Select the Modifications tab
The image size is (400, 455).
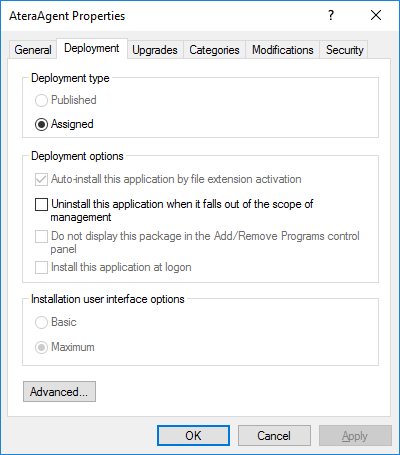[x=283, y=50]
